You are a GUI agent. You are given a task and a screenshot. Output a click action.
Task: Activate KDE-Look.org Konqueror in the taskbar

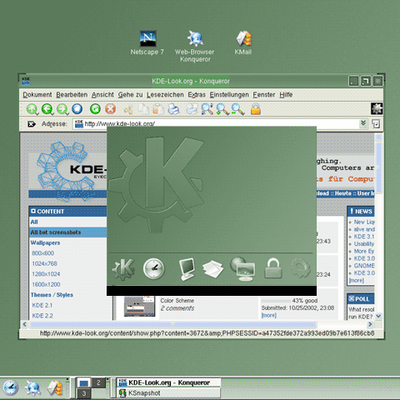(x=169, y=382)
